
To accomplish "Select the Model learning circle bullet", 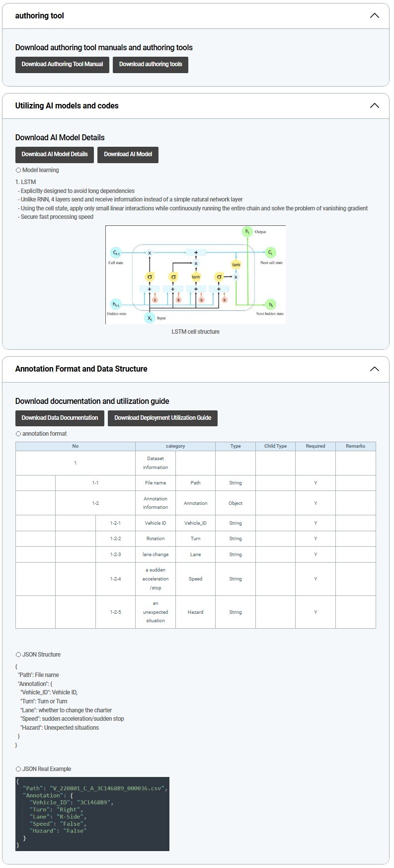I will tap(18, 170).
